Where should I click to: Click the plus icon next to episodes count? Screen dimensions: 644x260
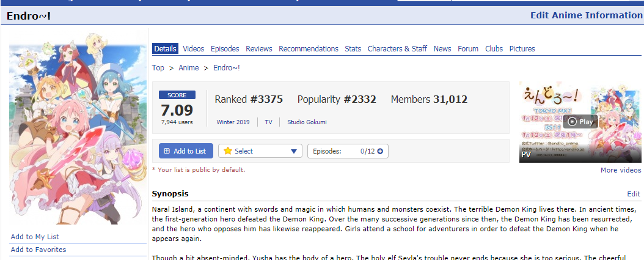point(380,151)
